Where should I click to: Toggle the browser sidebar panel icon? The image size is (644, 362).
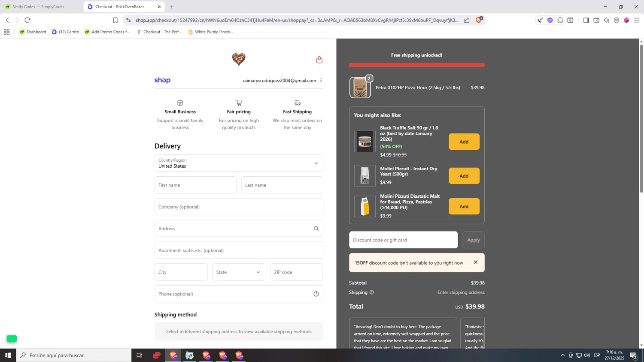[586, 20]
